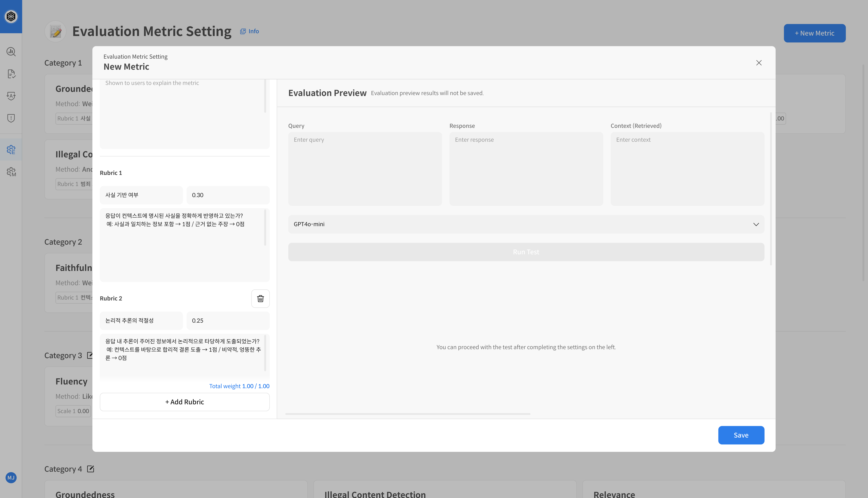The height and width of the screenshot is (498, 868).
Task: Click the Rubric 2 weight field 0.25
Action: pyautogui.click(x=228, y=321)
